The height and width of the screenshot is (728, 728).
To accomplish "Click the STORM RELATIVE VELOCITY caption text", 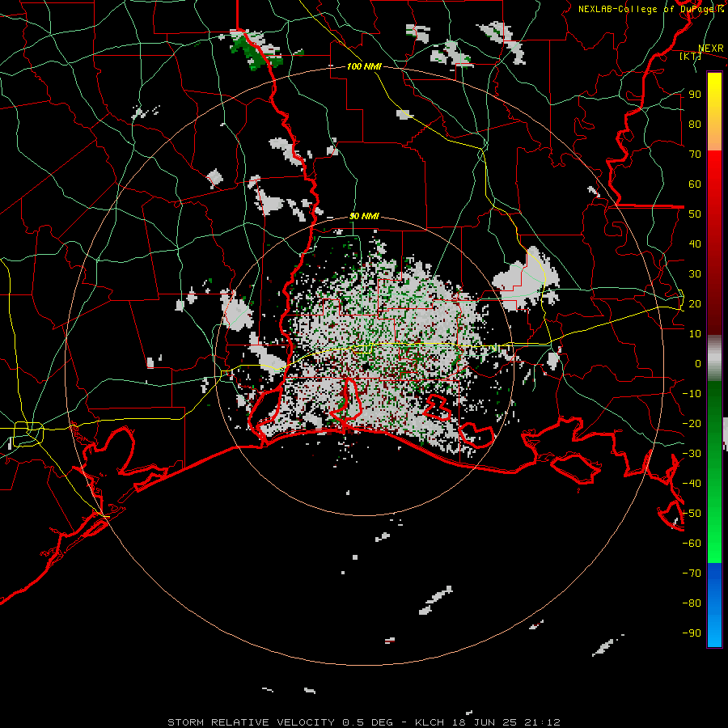I will point(252,722).
